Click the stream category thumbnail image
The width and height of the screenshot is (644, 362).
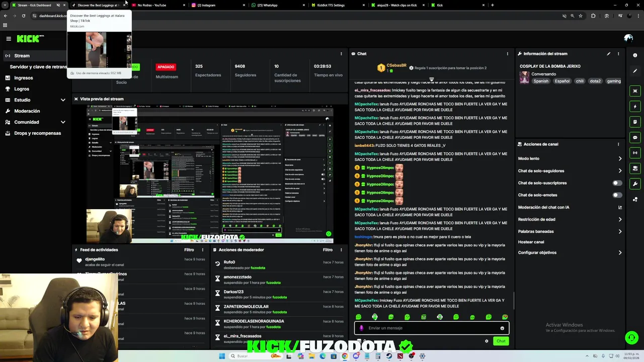coord(524,77)
